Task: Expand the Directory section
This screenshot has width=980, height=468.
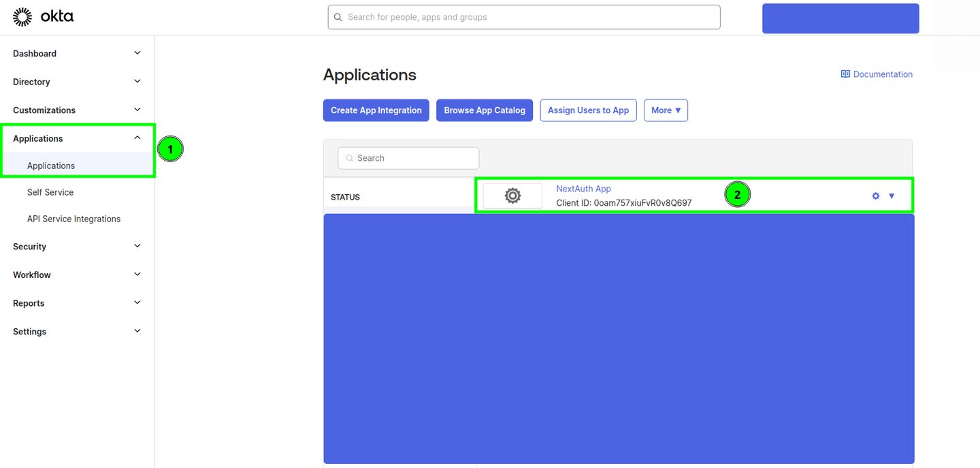Action: click(137, 81)
